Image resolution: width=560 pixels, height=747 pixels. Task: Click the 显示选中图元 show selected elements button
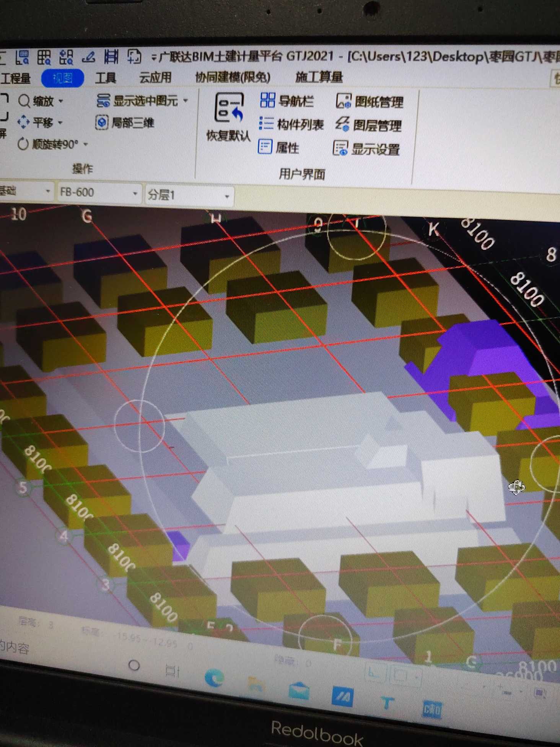coord(137,101)
